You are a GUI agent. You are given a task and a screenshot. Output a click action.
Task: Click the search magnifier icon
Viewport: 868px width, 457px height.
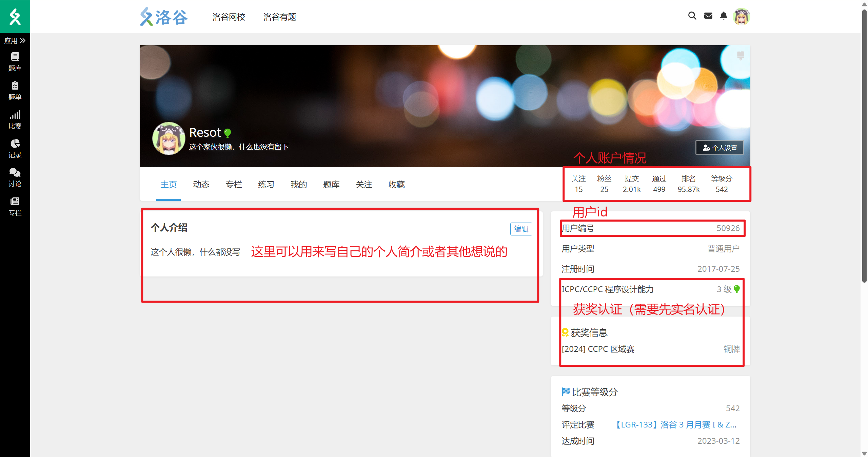[692, 16]
